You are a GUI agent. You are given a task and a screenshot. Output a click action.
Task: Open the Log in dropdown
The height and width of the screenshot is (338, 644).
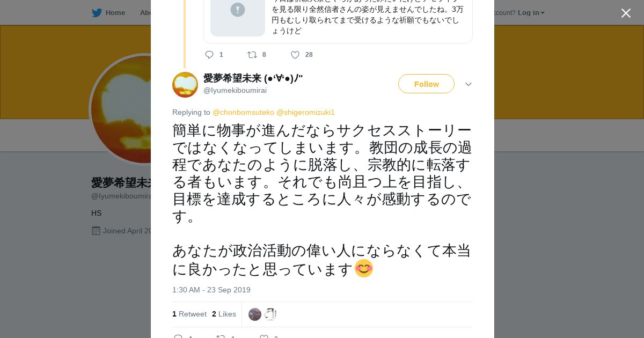[531, 12]
